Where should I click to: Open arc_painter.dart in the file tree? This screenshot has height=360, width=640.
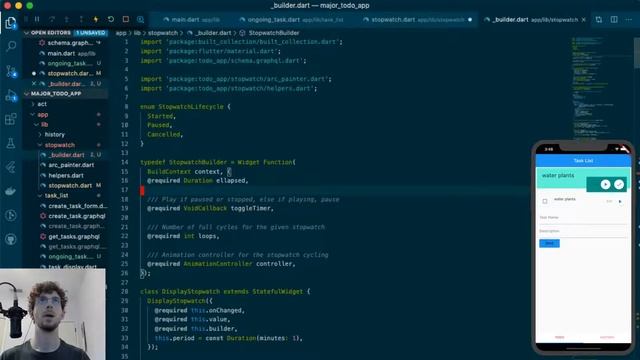tap(71, 165)
